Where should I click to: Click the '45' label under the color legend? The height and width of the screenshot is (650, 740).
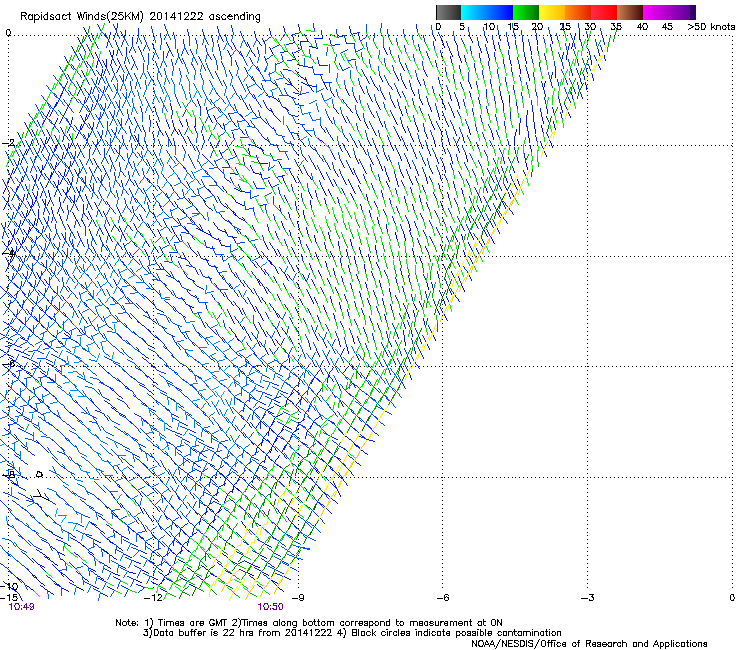(x=667, y=26)
